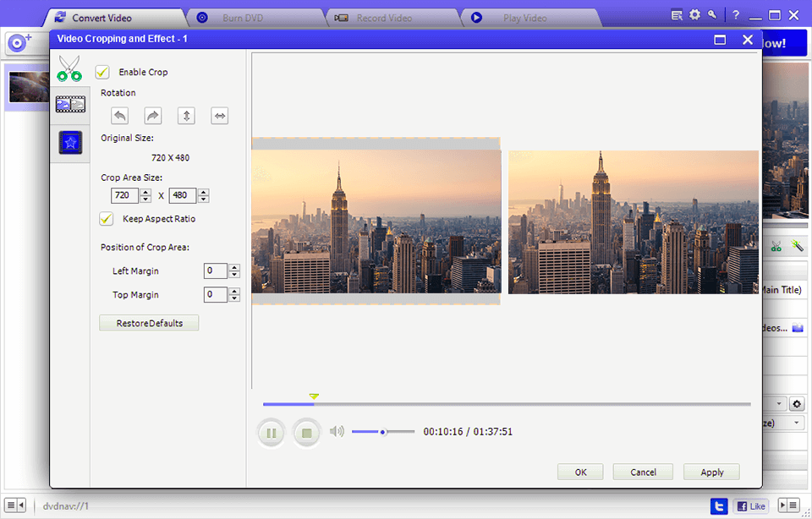The width and height of the screenshot is (812, 519).
Task: Pause video playback
Action: tap(271, 432)
